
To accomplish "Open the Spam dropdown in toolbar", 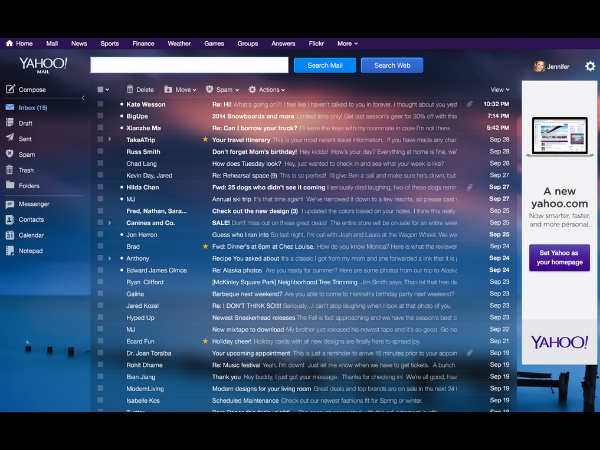I will (222, 90).
